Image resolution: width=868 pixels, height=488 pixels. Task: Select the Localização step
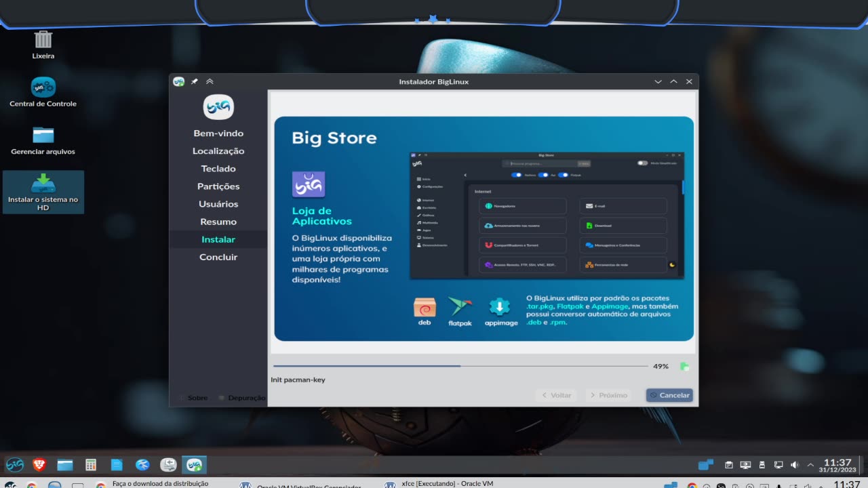(x=218, y=151)
